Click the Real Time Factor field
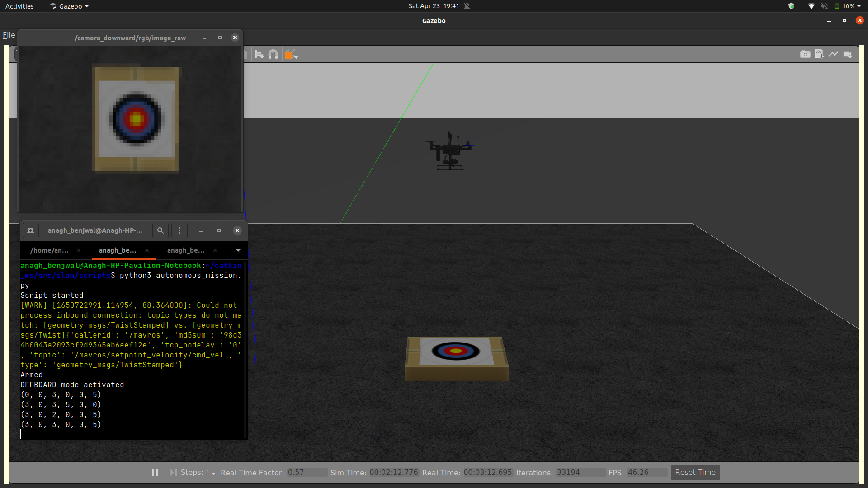Image resolution: width=868 pixels, height=488 pixels. [307, 472]
